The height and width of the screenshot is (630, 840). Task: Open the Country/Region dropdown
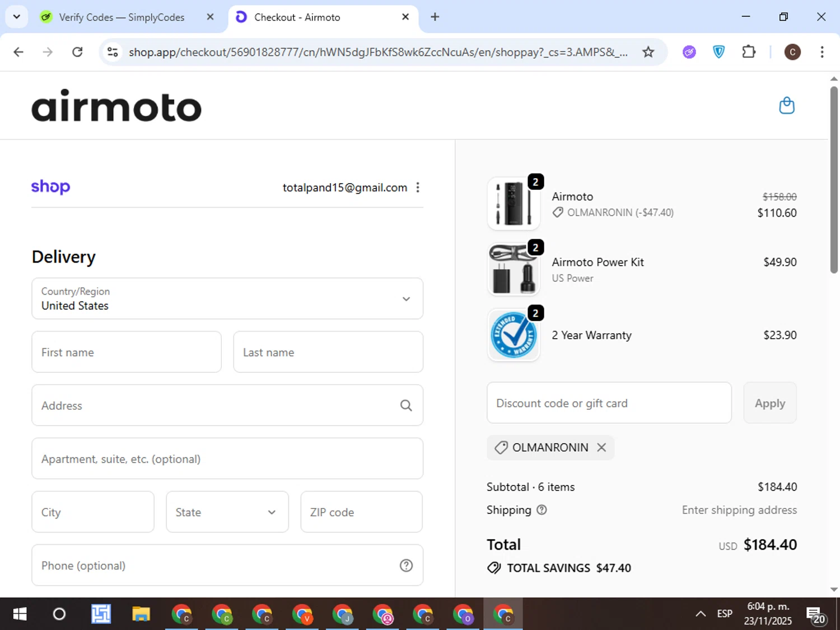[x=227, y=298]
